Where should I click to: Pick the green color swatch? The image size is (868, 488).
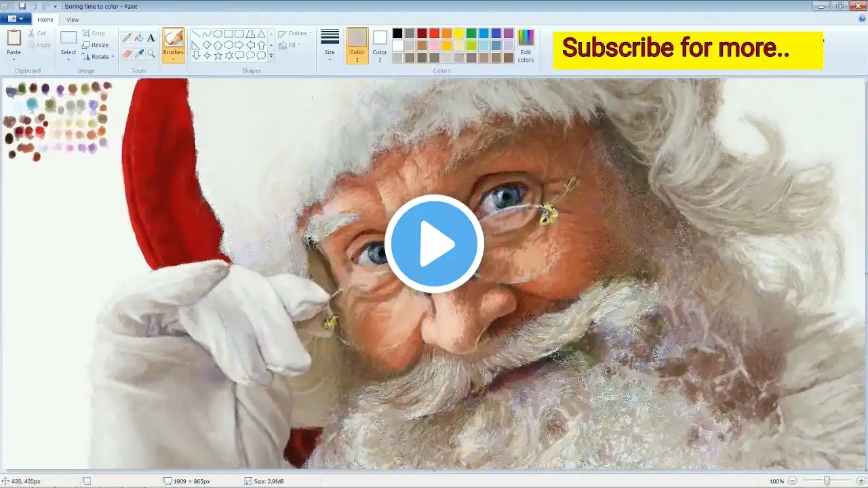tap(471, 33)
